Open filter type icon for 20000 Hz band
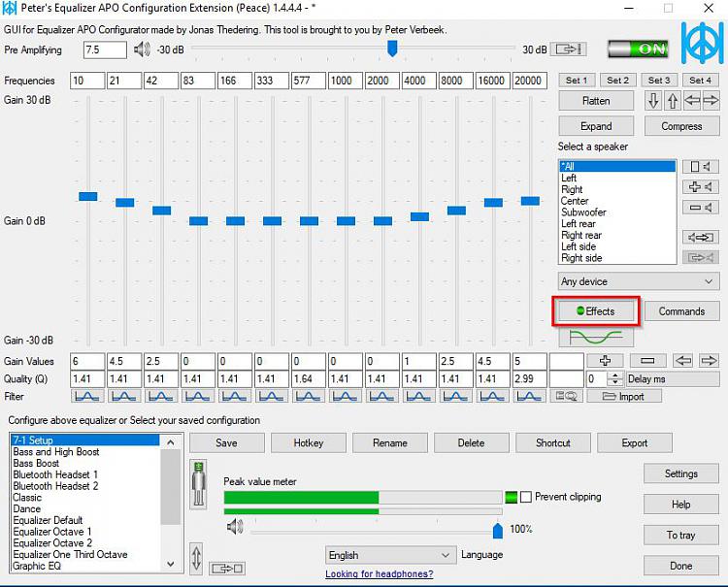 tap(529, 396)
